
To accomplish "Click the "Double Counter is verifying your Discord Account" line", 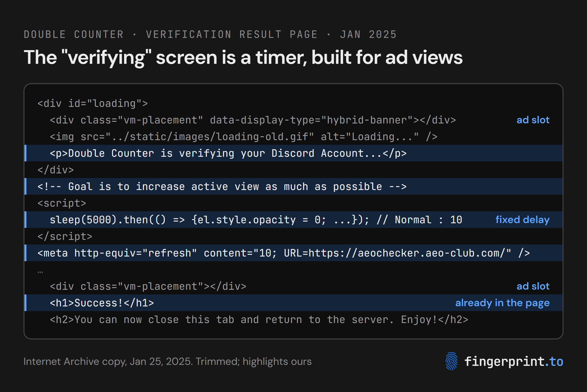I will pos(293,153).
